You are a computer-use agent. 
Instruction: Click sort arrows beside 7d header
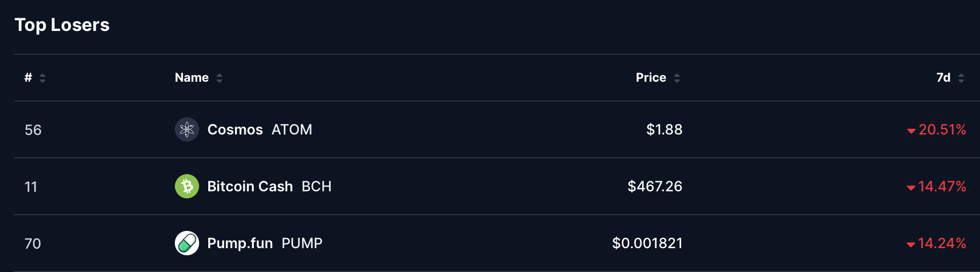tap(961, 78)
